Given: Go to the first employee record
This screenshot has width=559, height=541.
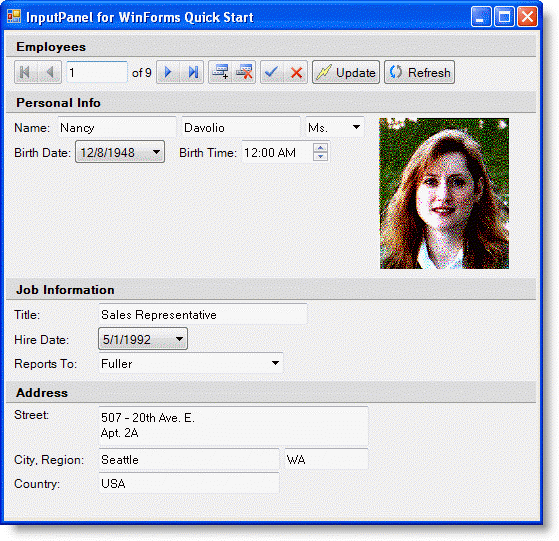Looking at the screenshot, I should click(x=26, y=72).
